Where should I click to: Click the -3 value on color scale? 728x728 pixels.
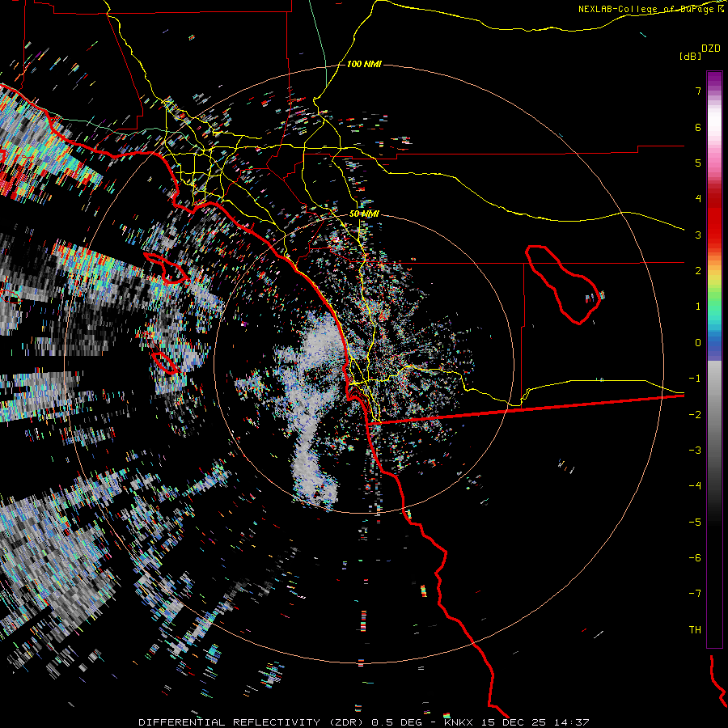pos(695,451)
